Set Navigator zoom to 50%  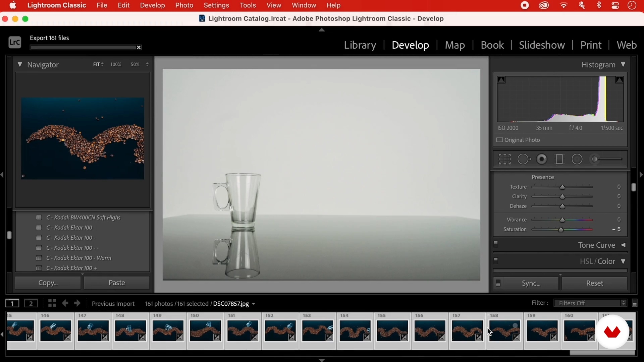point(135,64)
